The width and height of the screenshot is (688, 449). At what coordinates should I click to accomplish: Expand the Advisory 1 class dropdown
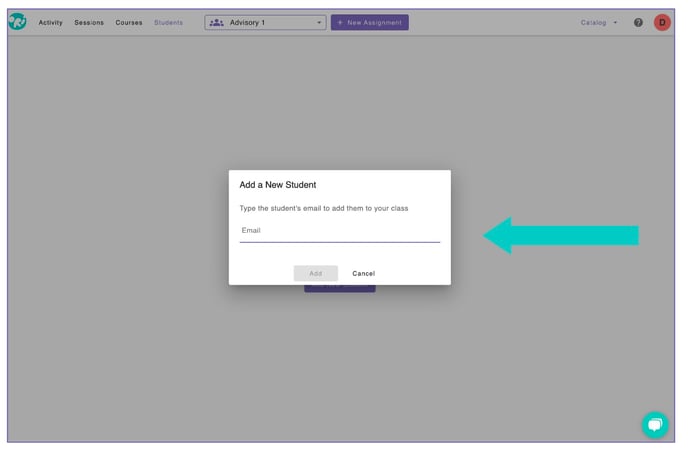[x=265, y=22]
